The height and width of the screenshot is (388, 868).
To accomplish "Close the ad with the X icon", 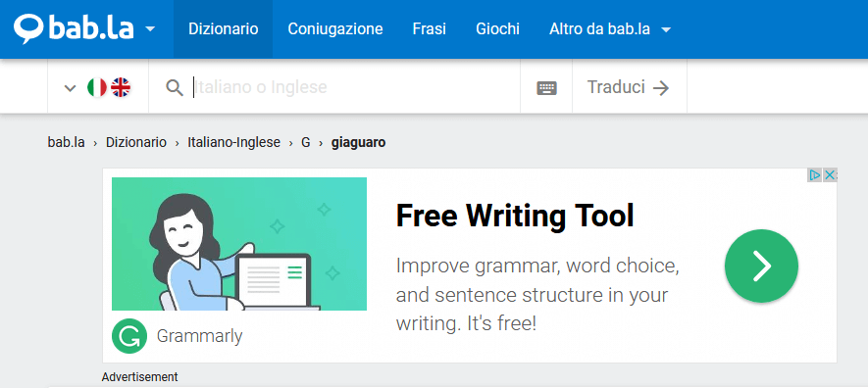I will click(x=829, y=175).
